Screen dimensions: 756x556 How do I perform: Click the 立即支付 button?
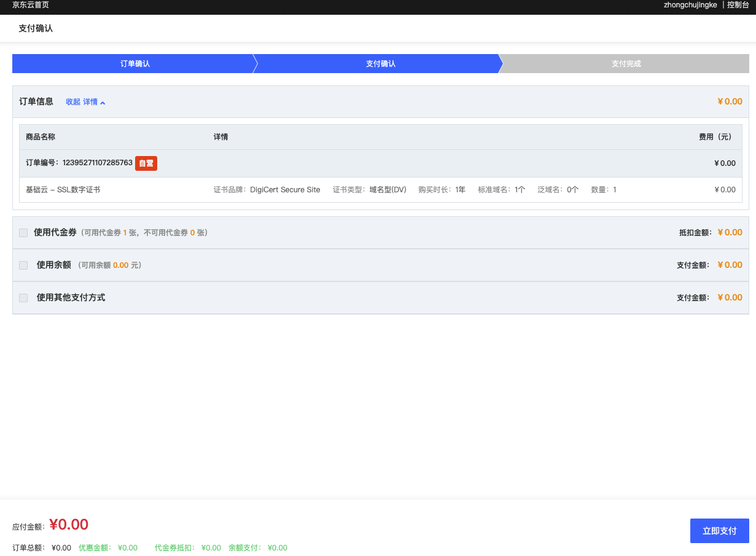tap(719, 531)
